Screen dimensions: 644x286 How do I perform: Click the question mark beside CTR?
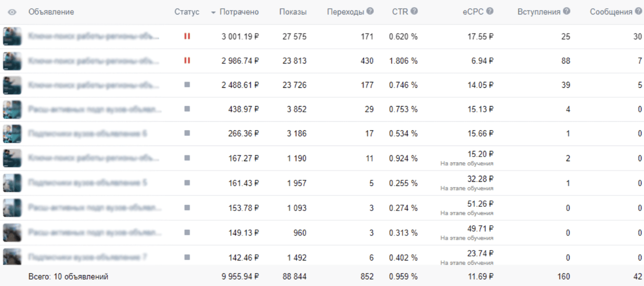[x=414, y=12]
